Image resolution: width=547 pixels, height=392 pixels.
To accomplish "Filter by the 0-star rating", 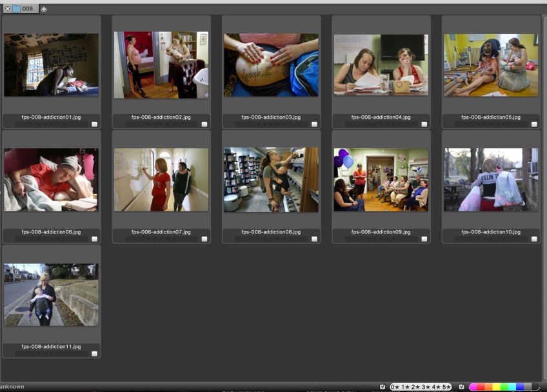I will pos(395,387).
